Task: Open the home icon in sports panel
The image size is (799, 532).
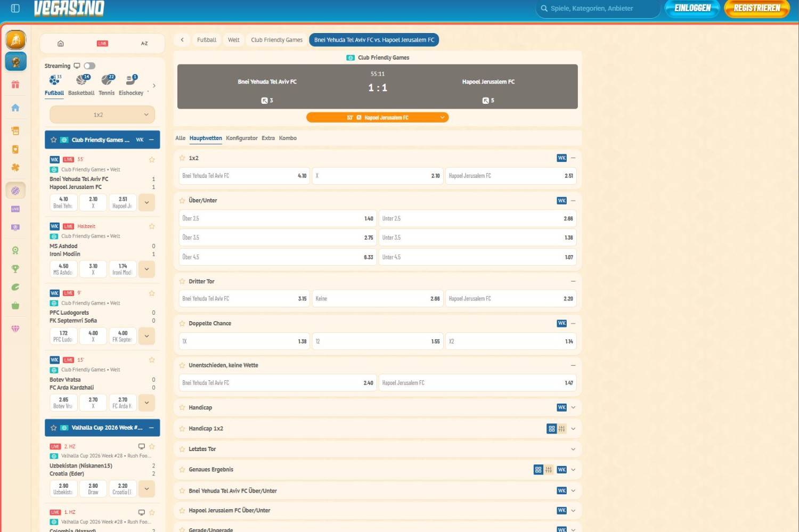Action: (61, 44)
